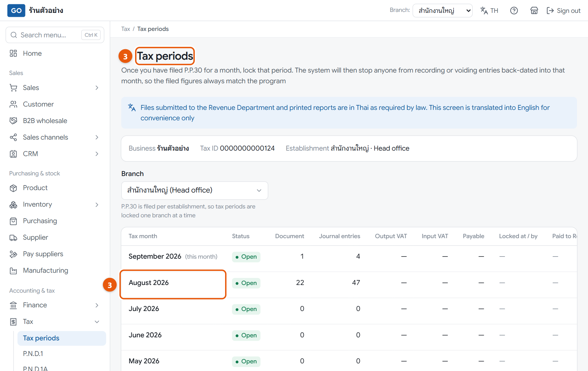The width and height of the screenshot is (588, 371).
Task: Click the Open status badge for August 2026
Action: [x=246, y=283]
